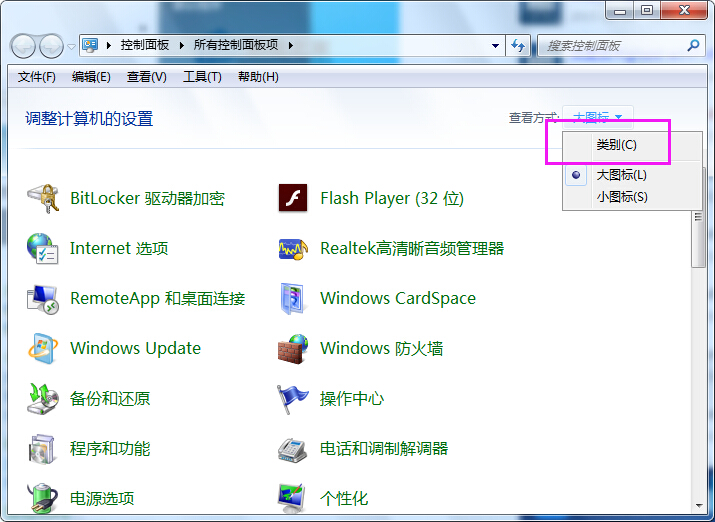Open the 查看(V) menu
Viewport: 715px width, 522px height.
tap(146, 77)
